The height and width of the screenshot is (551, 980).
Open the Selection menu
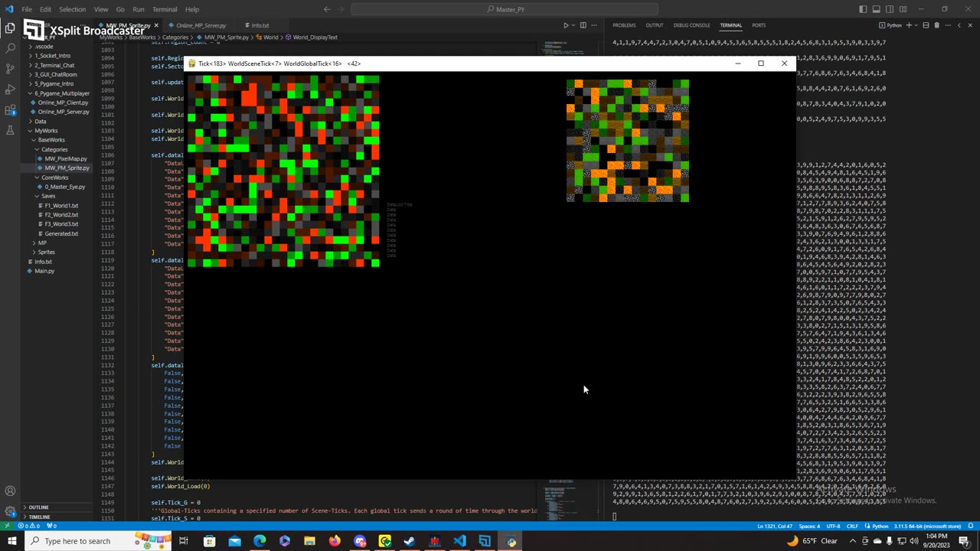(x=72, y=9)
